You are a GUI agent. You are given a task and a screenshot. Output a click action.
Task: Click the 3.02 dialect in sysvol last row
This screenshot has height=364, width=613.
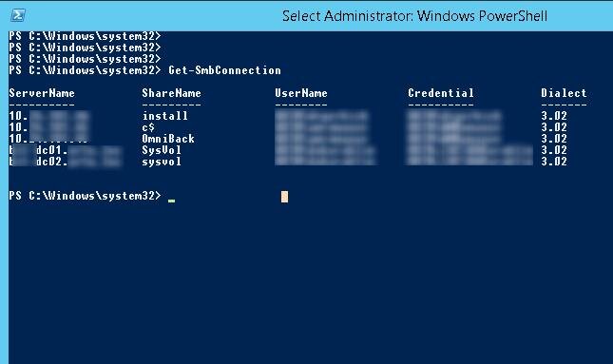click(x=554, y=162)
